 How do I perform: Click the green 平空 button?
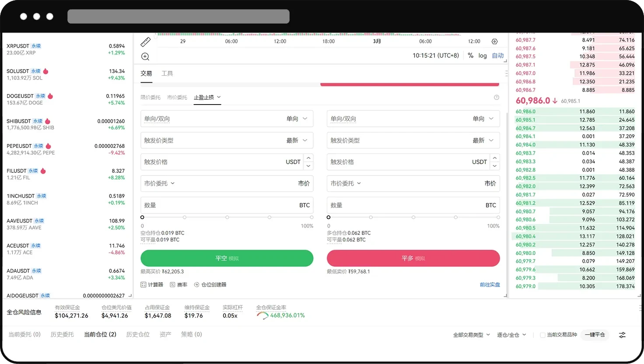[227, 258]
